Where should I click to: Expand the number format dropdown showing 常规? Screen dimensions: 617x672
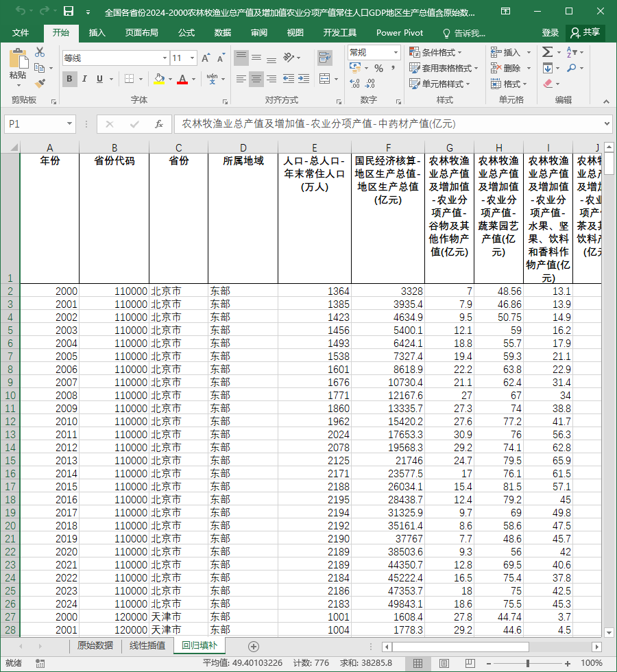point(396,53)
